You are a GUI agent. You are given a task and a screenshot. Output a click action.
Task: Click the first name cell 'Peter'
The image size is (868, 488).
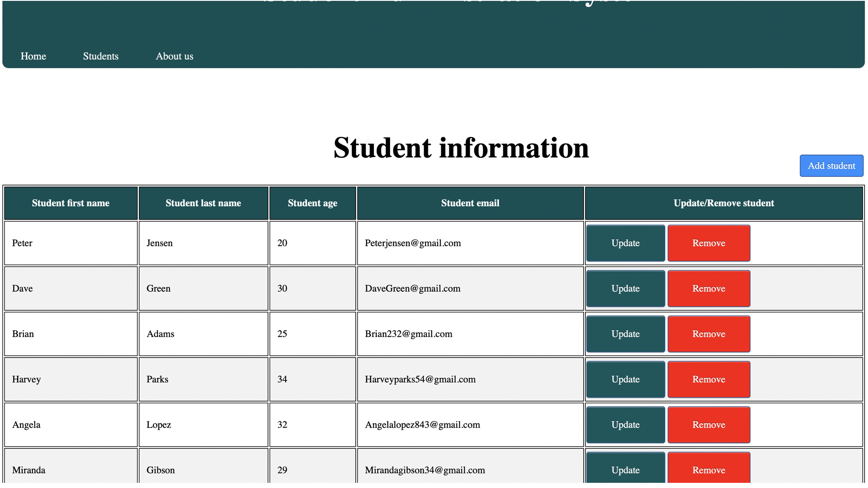(x=71, y=243)
